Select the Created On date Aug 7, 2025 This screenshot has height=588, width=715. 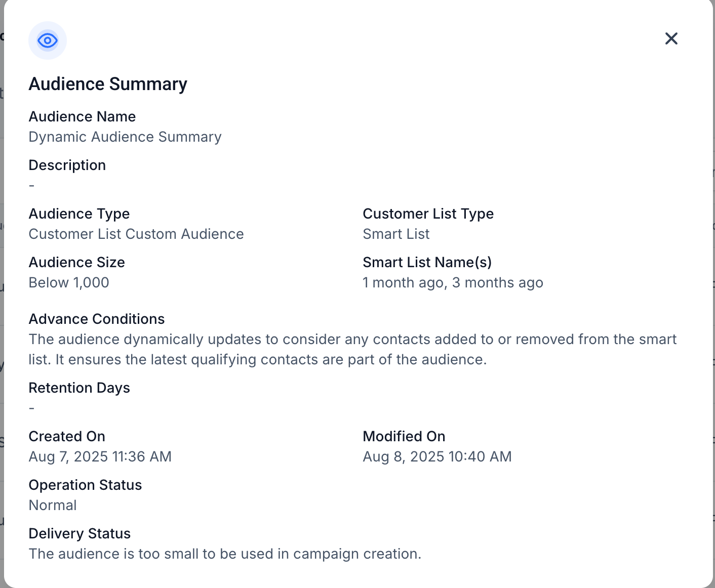click(100, 456)
